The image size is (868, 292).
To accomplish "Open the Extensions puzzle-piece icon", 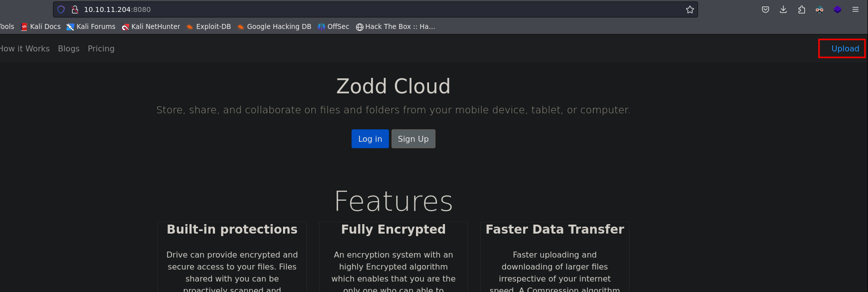I will tap(801, 9).
